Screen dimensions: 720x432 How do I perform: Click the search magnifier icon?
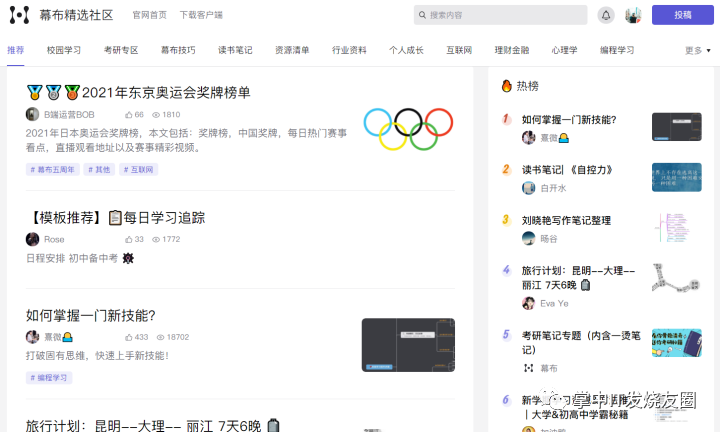[422, 15]
